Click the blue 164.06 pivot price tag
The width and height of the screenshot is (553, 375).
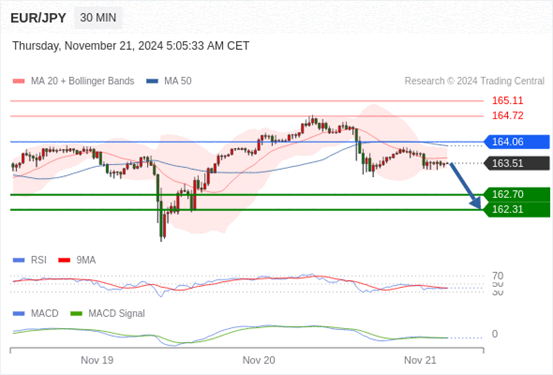(x=517, y=142)
